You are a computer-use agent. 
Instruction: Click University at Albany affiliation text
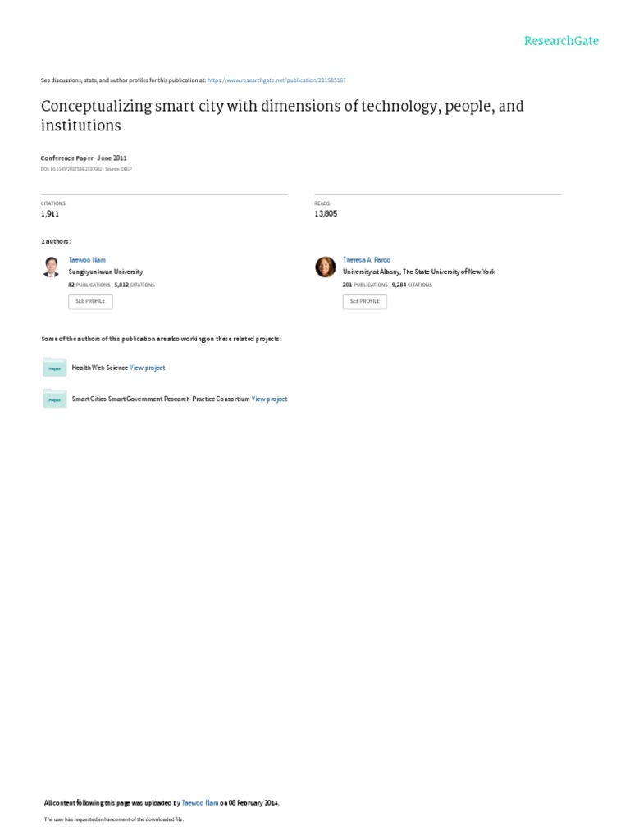click(x=419, y=272)
